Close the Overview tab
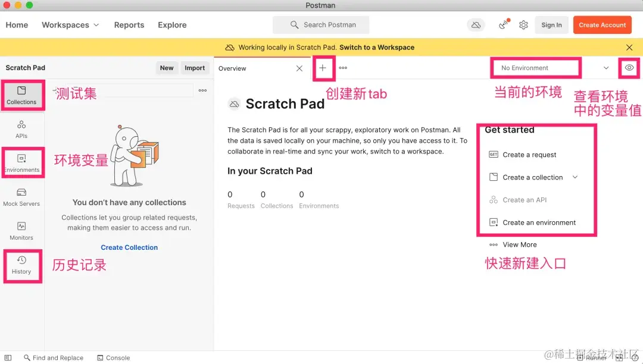This screenshot has width=643, height=364. [x=299, y=68]
